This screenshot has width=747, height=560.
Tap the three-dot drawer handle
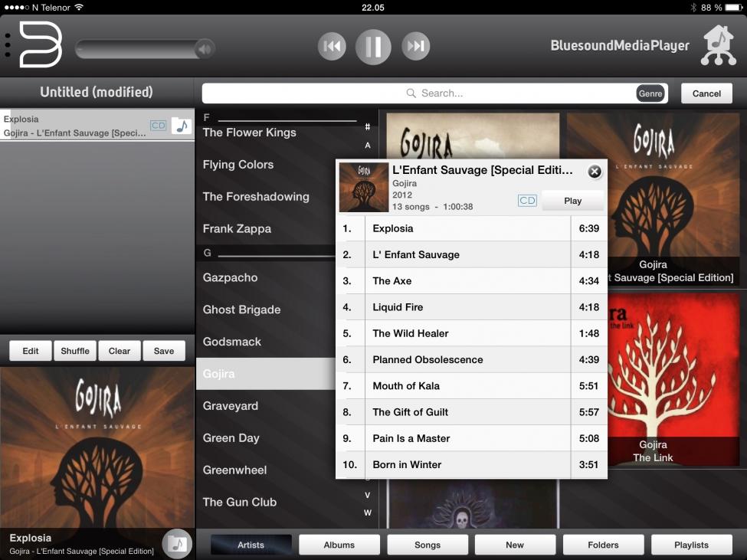[8, 46]
